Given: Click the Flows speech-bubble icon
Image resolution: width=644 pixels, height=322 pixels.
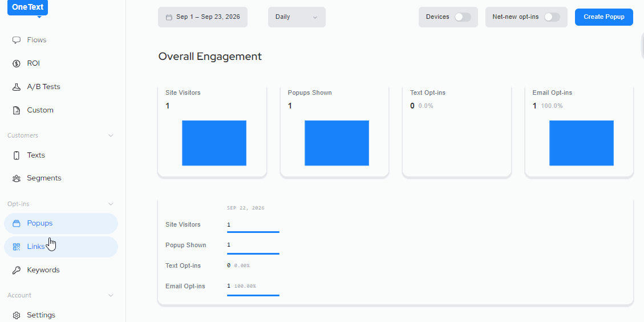Looking at the screenshot, I should pyautogui.click(x=17, y=40).
